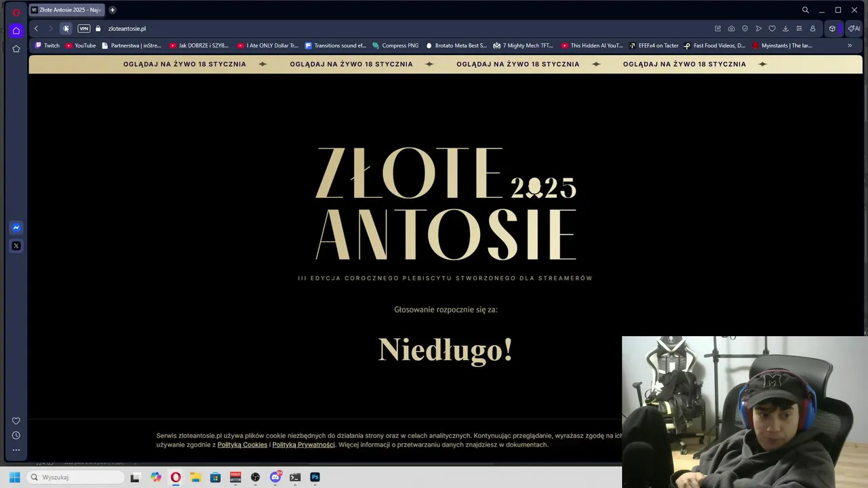
Task: Open the extensions cube icon
Action: click(833, 28)
